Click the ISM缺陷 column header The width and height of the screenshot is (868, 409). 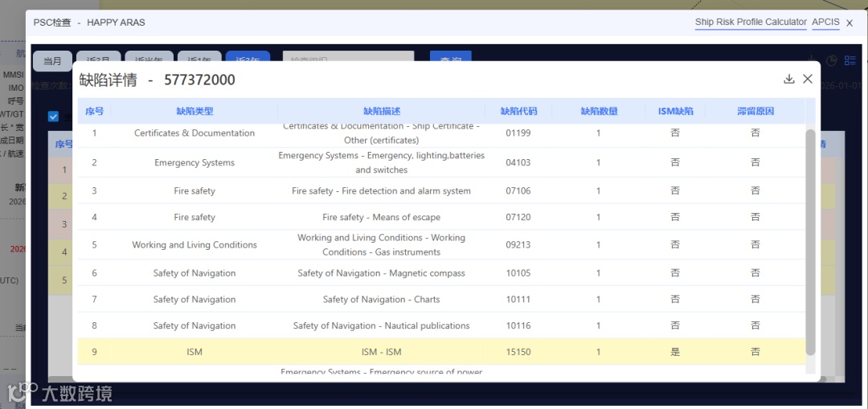675,112
